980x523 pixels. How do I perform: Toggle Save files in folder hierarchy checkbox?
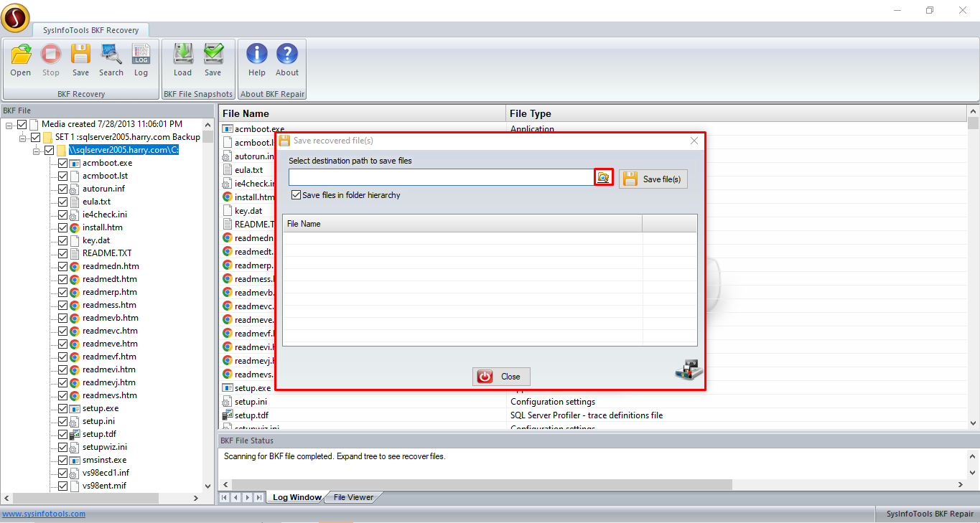pyautogui.click(x=296, y=195)
